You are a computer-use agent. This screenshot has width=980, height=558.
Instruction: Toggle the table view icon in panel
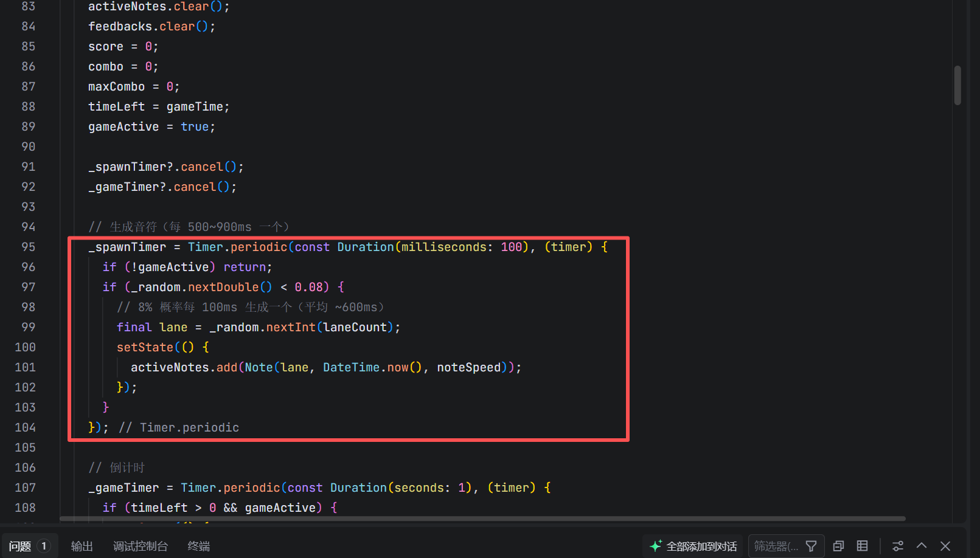[862, 546]
